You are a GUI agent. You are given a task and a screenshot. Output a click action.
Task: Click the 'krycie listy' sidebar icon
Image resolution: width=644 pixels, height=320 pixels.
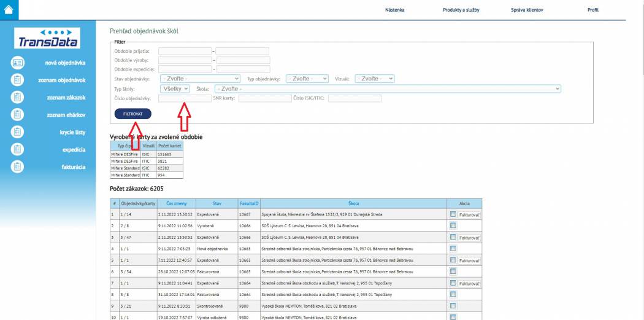(x=18, y=132)
